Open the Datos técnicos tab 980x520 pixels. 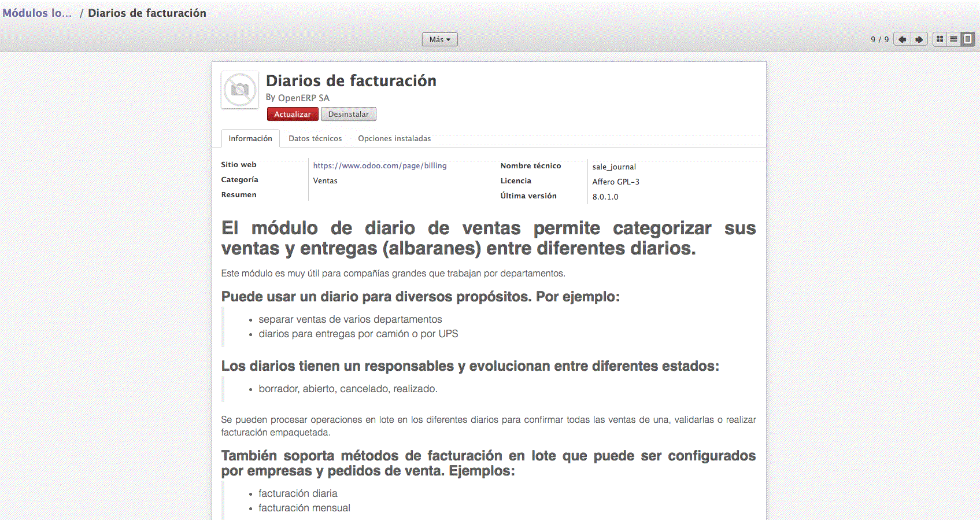pos(315,138)
